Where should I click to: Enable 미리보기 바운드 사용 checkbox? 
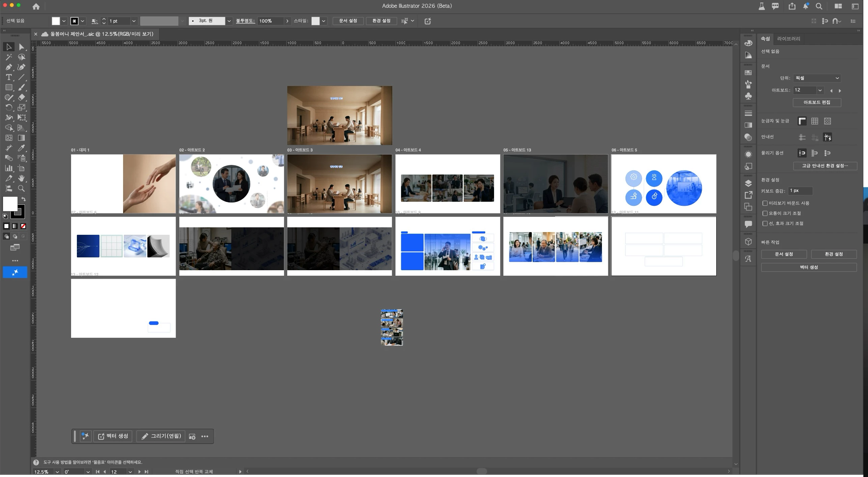765,203
